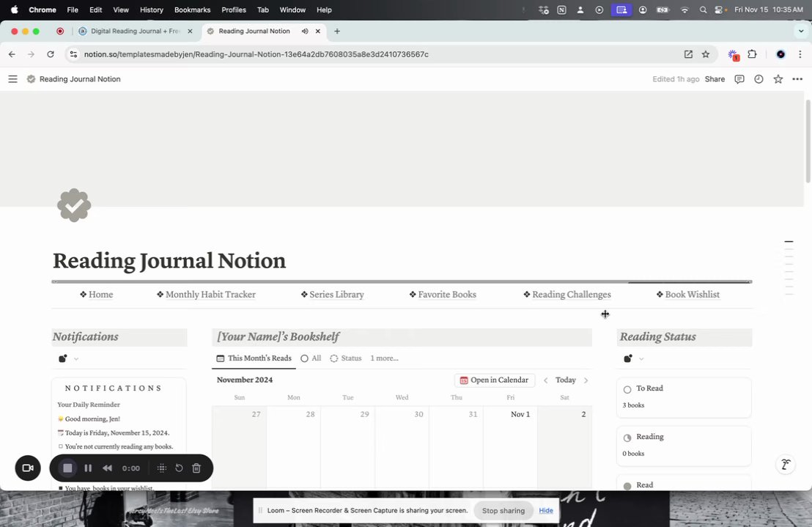Open in Calendar button
Viewport: 812px width, 527px height.
tap(495, 380)
